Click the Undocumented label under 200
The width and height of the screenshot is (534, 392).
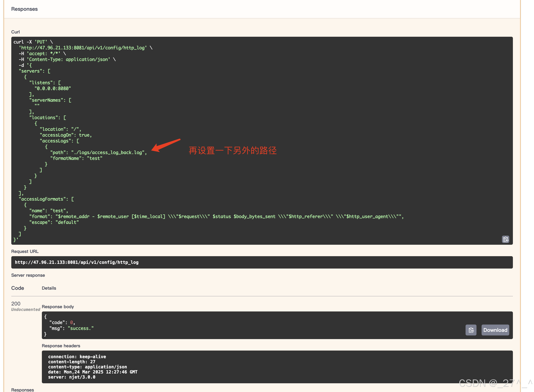coord(26,309)
